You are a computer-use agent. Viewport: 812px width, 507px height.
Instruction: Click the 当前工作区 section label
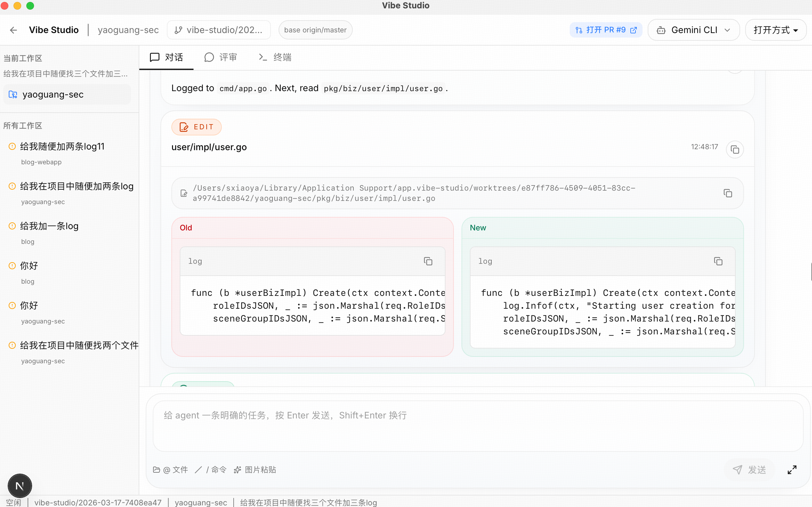point(23,58)
